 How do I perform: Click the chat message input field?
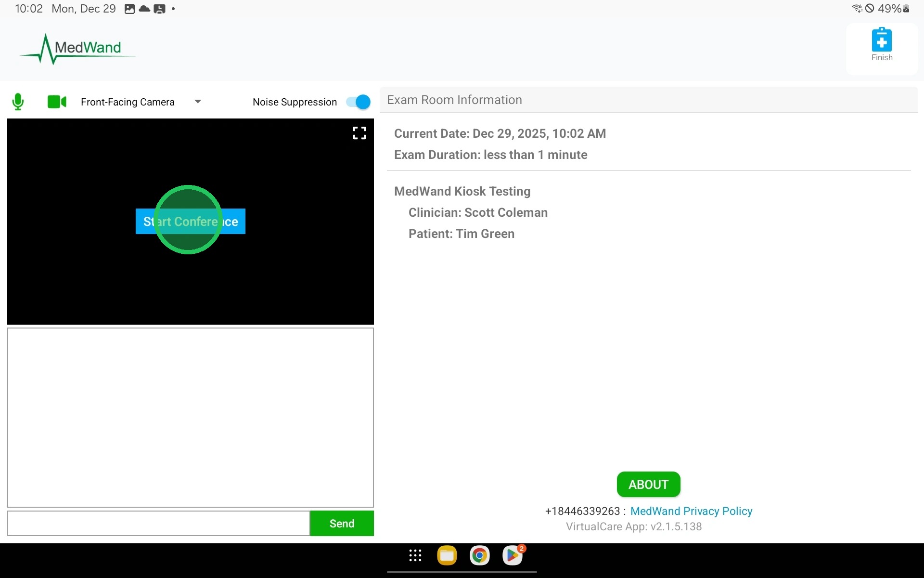coord(158,523)
